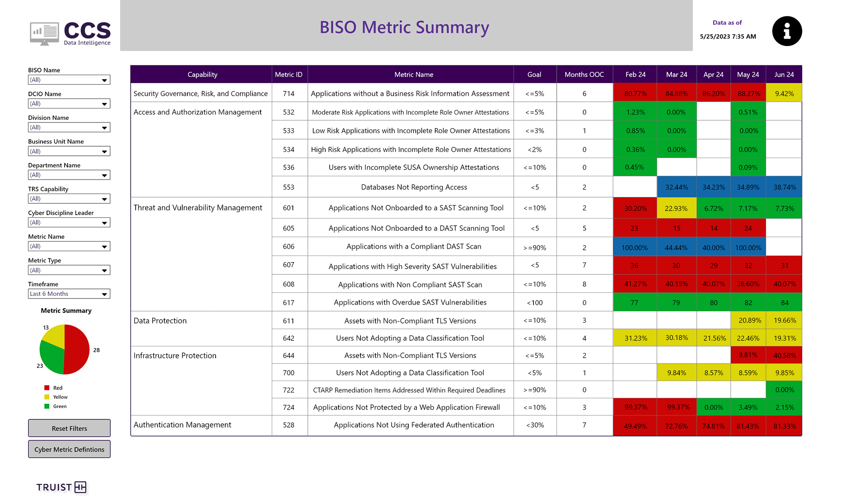Screen dimensions: 843x504
Task: Click the Reset Filters button
Action: (x=69, y=428)
